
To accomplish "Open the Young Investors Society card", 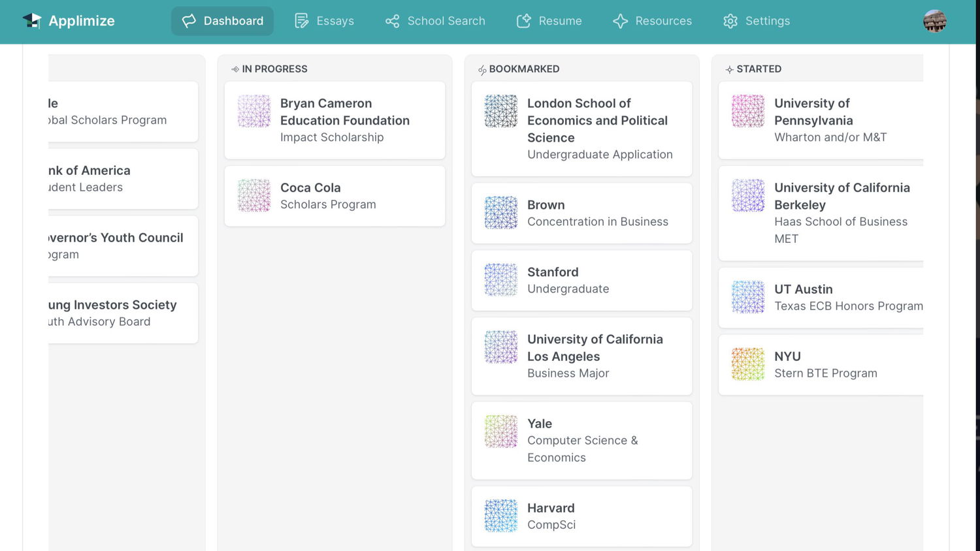I will [x=123, y=313].
